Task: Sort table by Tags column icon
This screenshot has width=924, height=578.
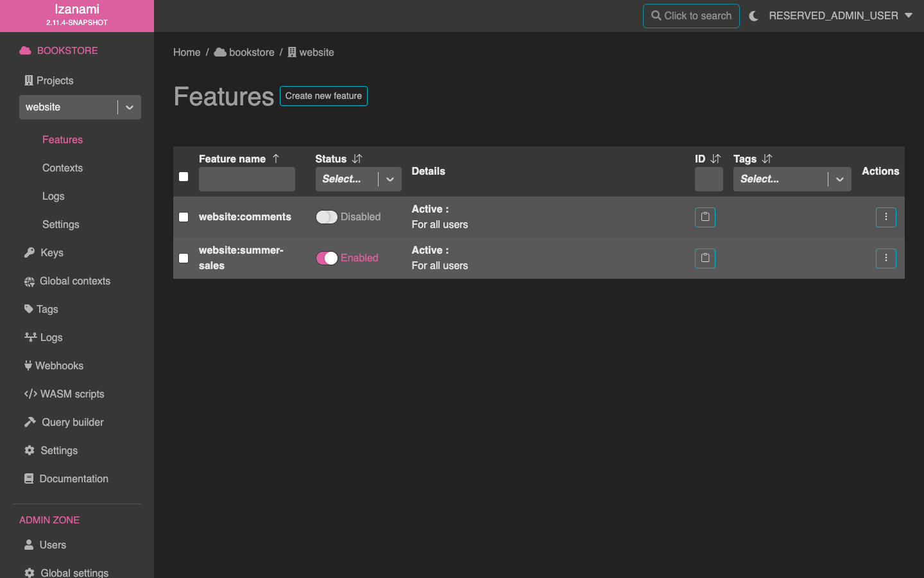Action: 767,159
